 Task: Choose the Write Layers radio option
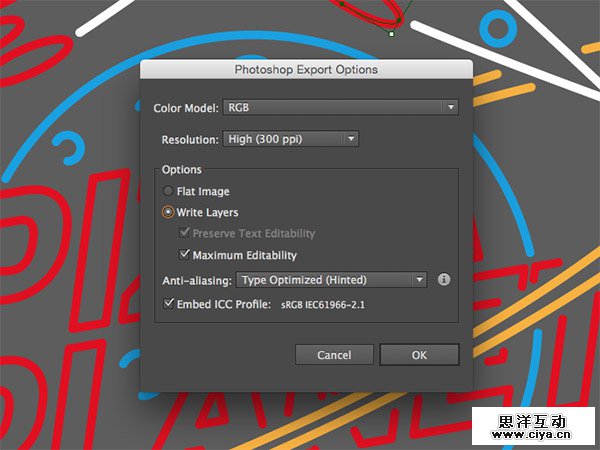click(x=168, y=212)
